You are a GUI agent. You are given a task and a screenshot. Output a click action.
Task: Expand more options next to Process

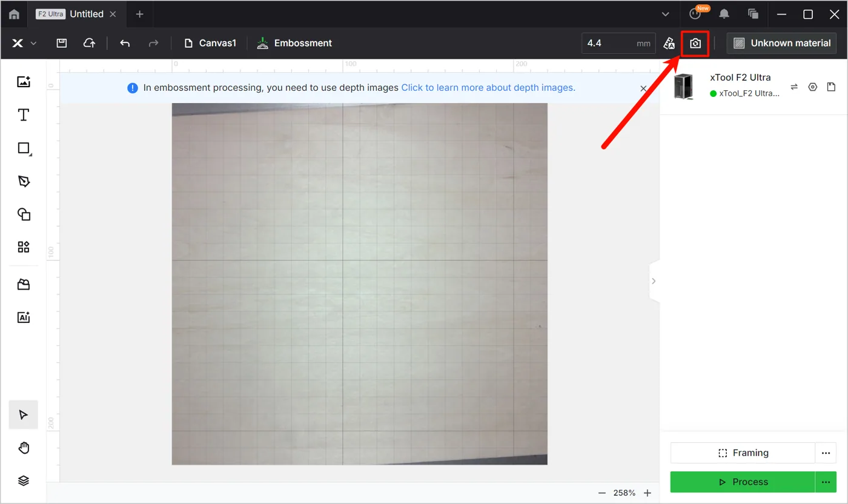click(826, 482)
